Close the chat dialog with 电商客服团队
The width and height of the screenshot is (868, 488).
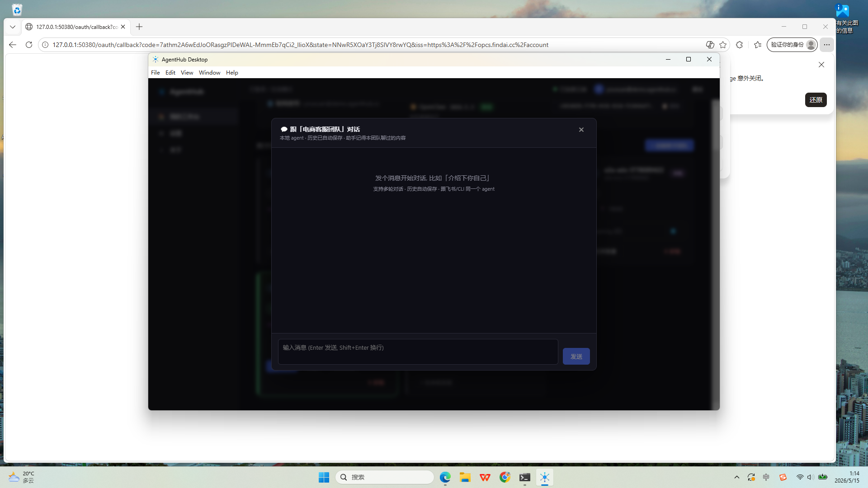coord(581,130)
